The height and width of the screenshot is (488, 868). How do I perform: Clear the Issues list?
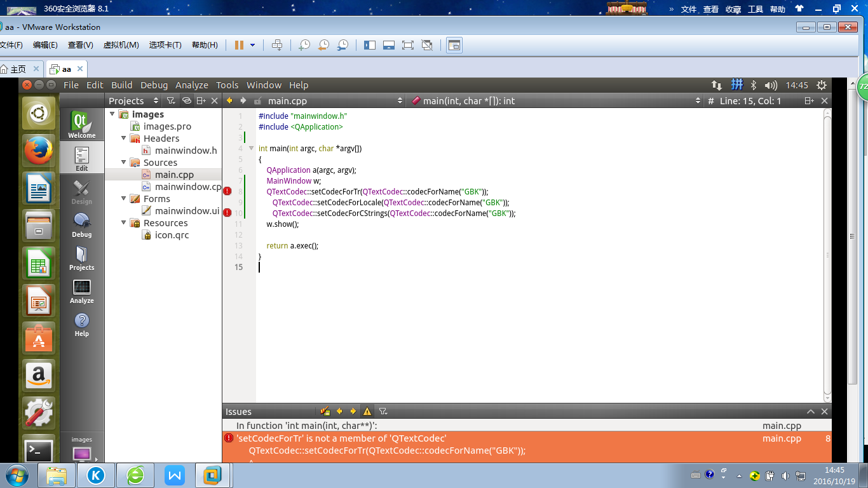(325, 411)
